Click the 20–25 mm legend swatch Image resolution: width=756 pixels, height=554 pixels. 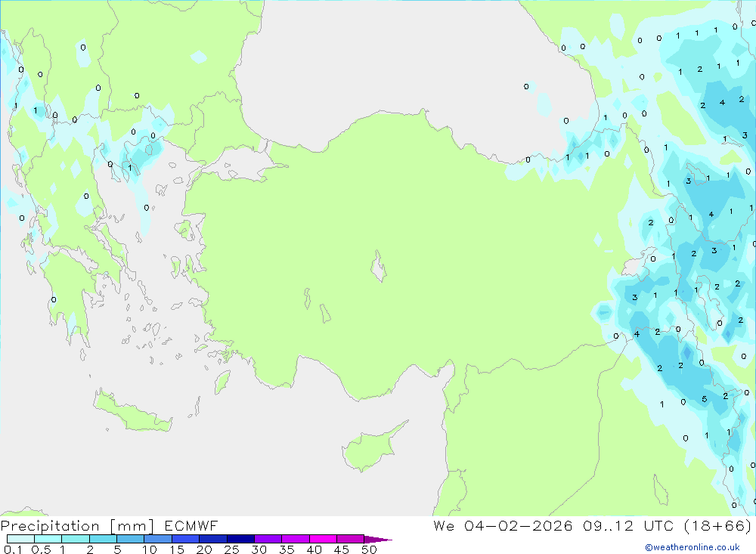[x=213, y=539]
